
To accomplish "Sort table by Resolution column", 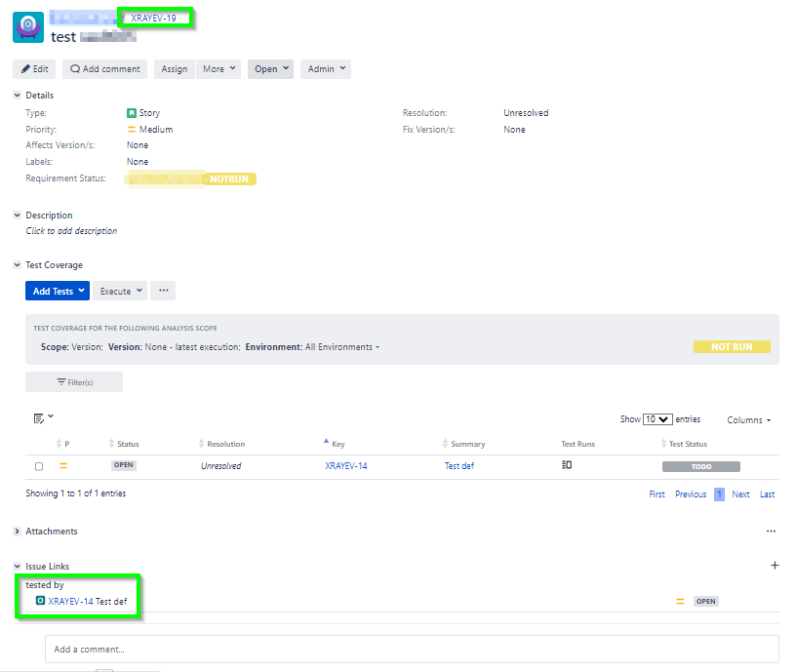I will [x=221, y=444].
